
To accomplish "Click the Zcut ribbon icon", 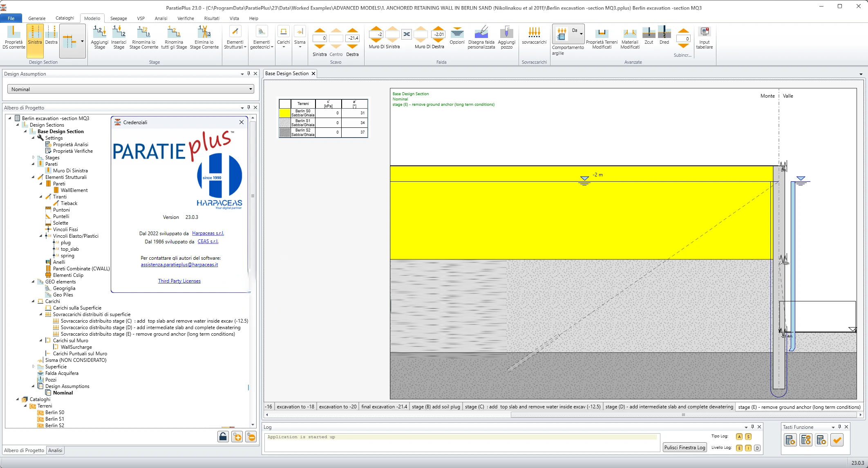I will [x=649, y=32].
